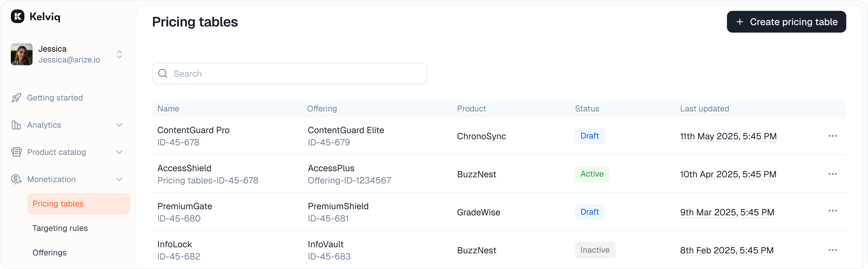Open more options for InfoLock row
This screenshot has height=269, width=868.
pyautogui.click(x=832, y=250)
